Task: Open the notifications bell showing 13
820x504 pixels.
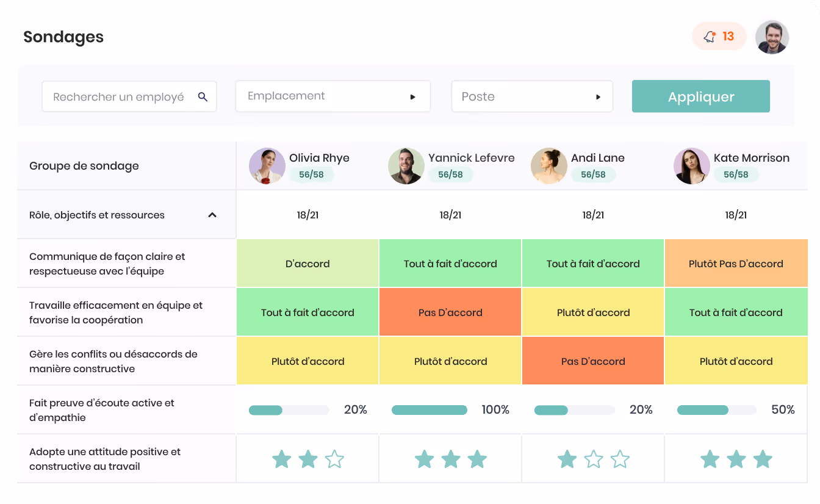Action: pyautogui.click(x=719, y=37)
